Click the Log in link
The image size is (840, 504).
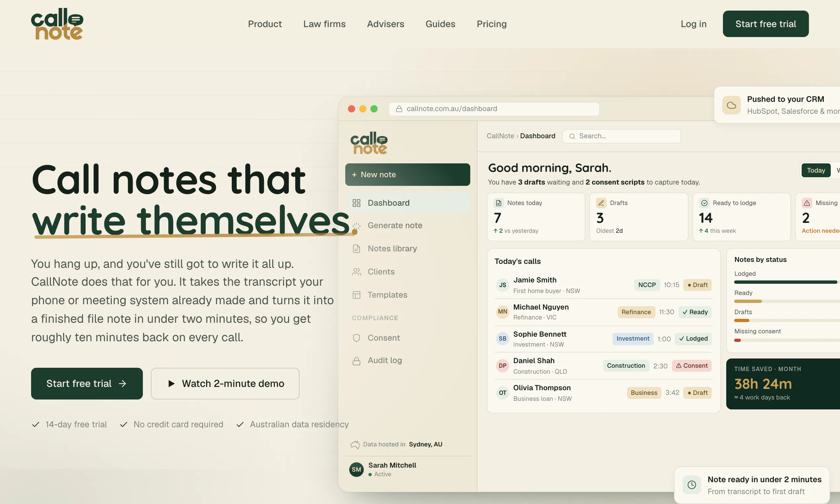(x=693, y=24)
